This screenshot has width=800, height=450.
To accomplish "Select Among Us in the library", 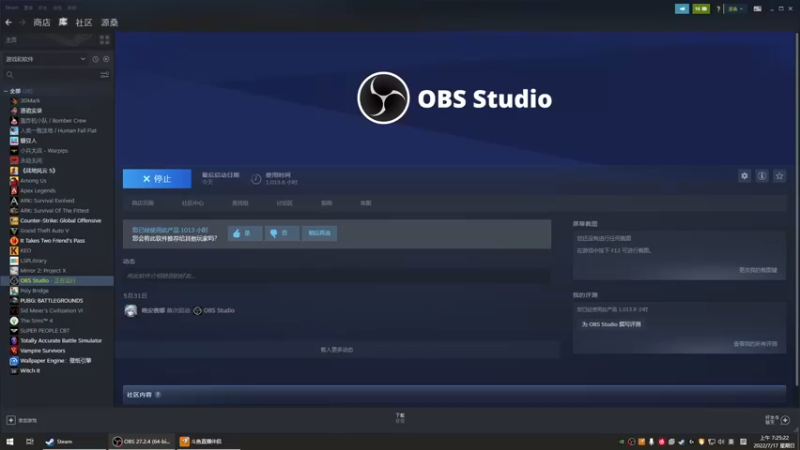I will click(33, 181).
